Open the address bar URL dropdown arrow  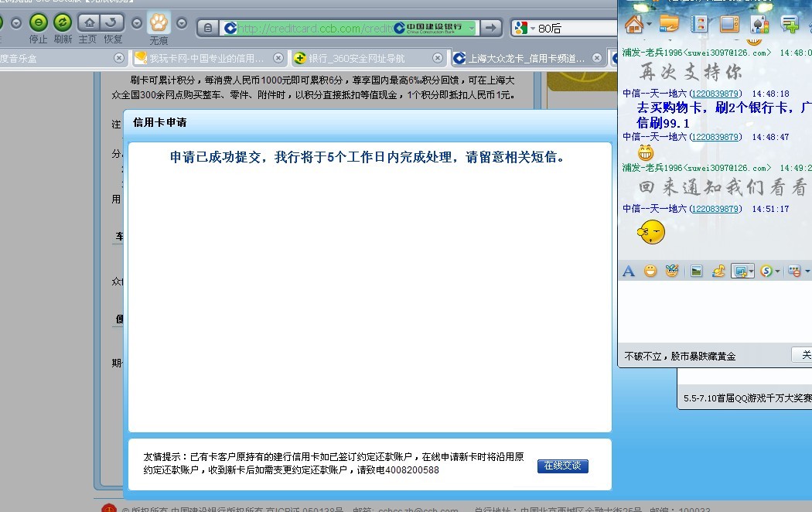click(471, 28)
